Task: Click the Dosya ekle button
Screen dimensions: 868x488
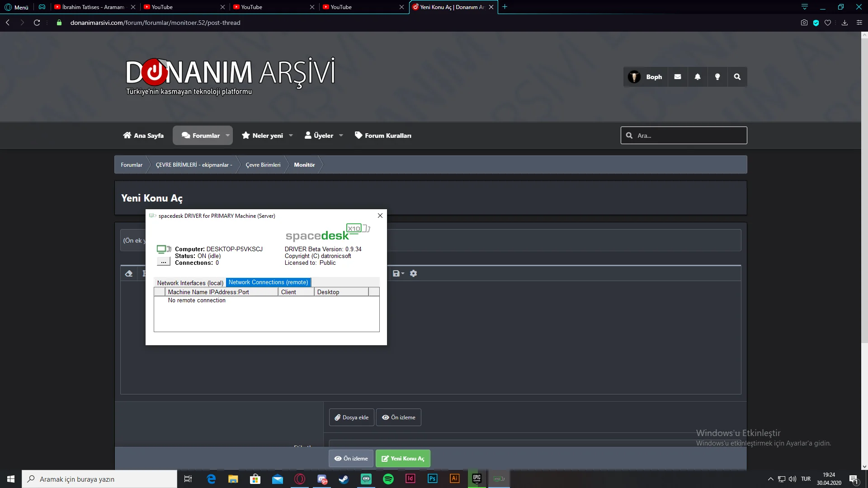Action: 351,418
